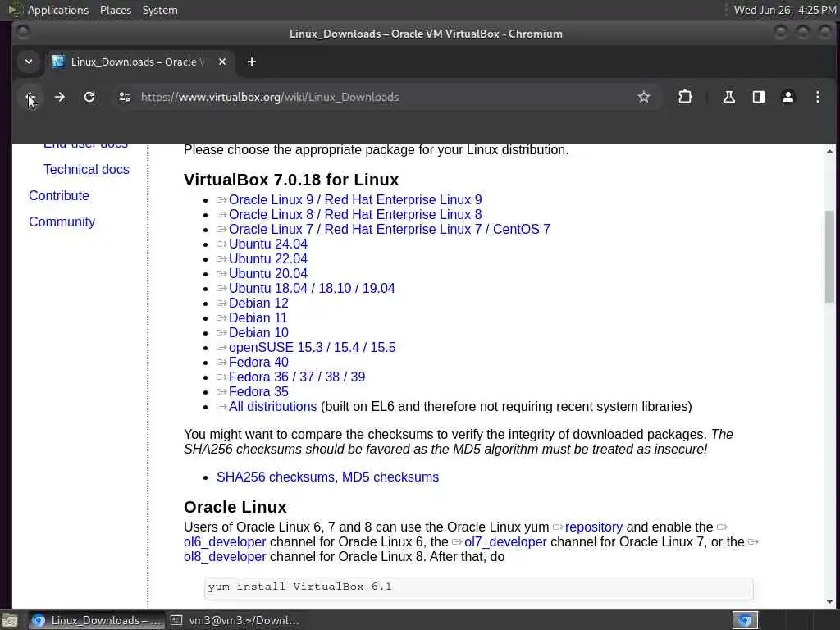Image resolution: width=840 pixels, height=630 pixels.
Task: Download openSUSE 15.3 / 15.4 / 15.5 package
Action: pyautogui.click(x=313, y=347)
